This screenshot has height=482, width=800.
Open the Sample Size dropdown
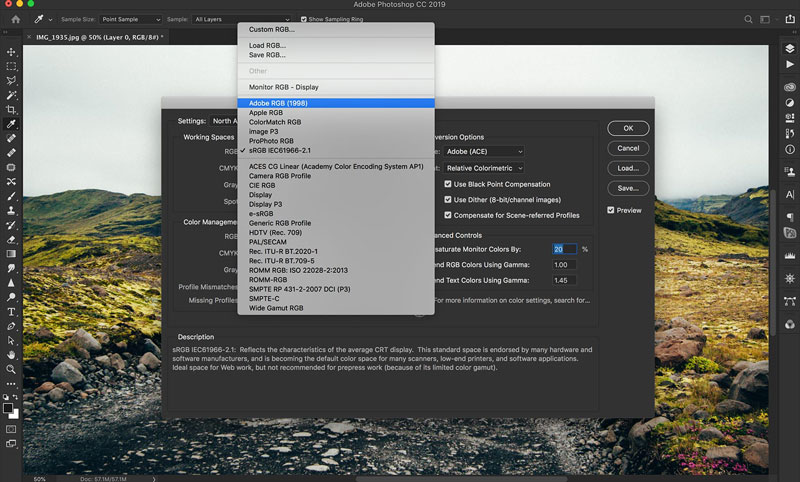coord(130,19)
